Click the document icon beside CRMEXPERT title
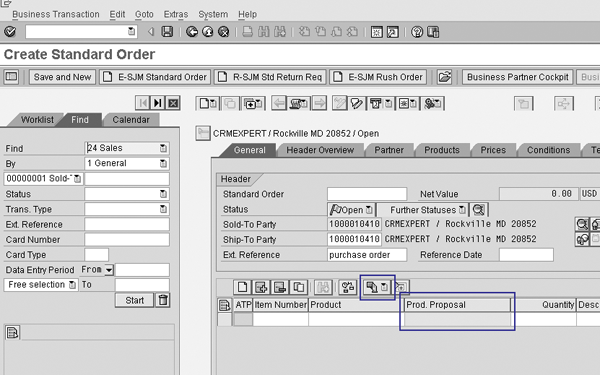600x375 pixels. coord(203,133)
